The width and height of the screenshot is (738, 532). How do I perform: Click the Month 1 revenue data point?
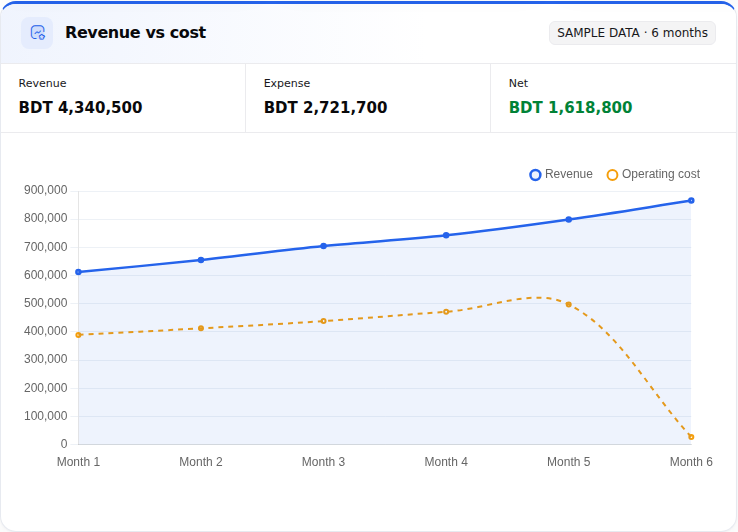tap(79, 272)
